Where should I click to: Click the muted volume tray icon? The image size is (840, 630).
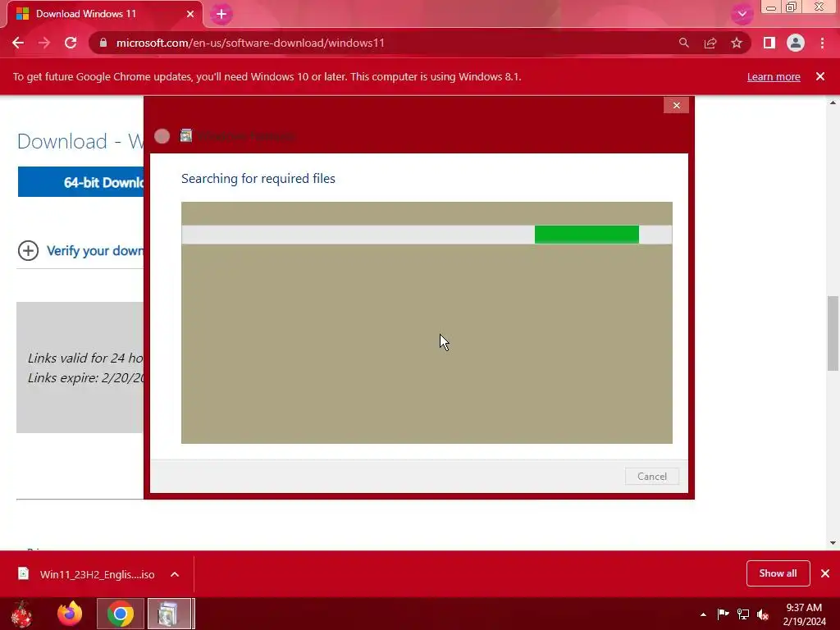pos(763,614)
